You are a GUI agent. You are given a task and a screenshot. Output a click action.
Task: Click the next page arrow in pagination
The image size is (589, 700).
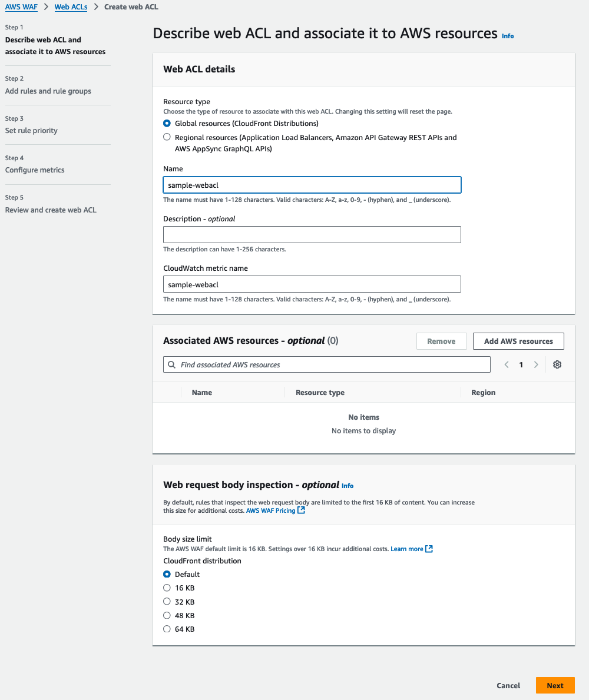(x=536, y=364)
